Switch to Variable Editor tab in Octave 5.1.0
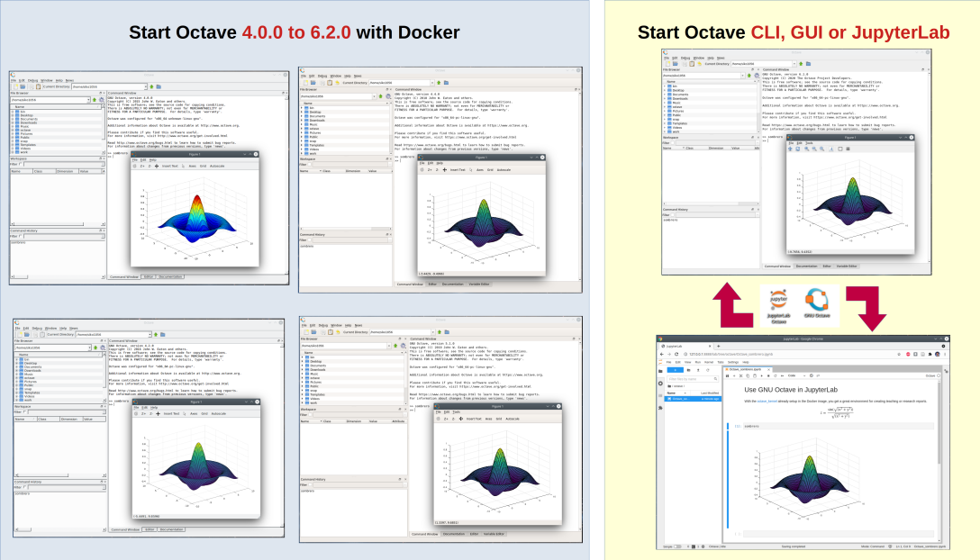 pos(494,534)
